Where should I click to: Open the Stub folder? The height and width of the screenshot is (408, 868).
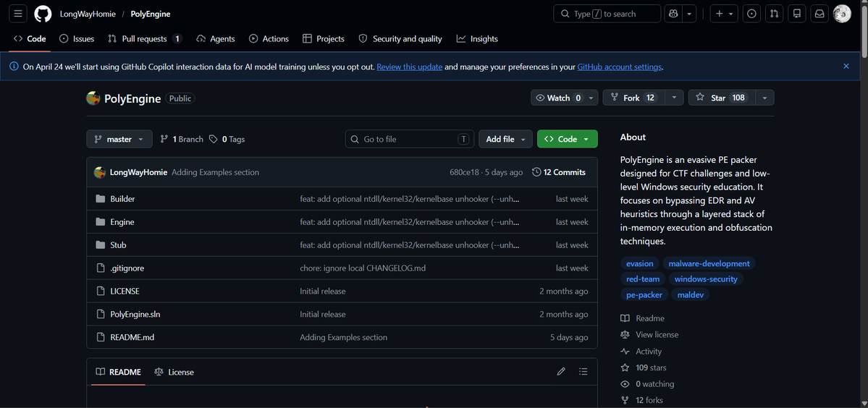pos(118,245)
